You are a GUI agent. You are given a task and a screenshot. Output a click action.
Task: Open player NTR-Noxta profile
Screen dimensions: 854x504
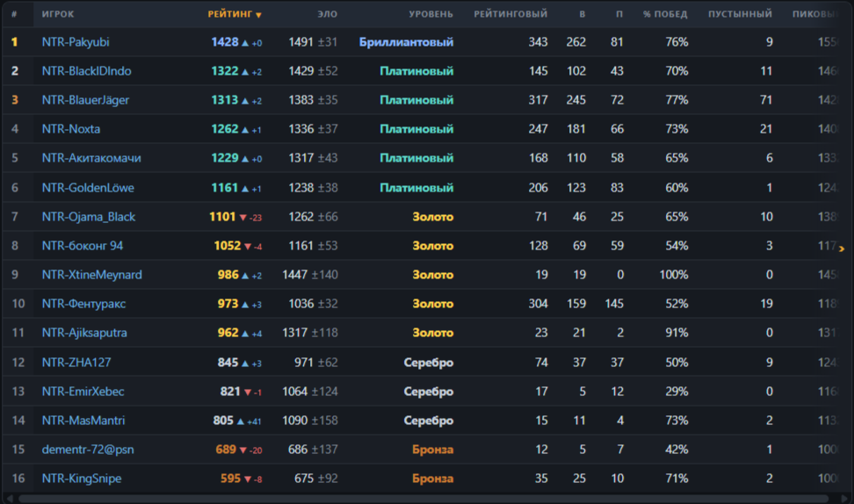(x=71, y=129)
